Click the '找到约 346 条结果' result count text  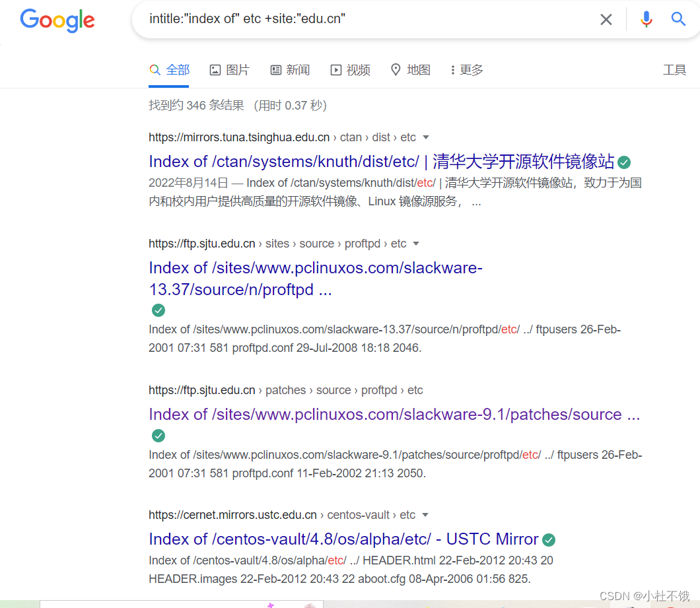click(196, 106)
